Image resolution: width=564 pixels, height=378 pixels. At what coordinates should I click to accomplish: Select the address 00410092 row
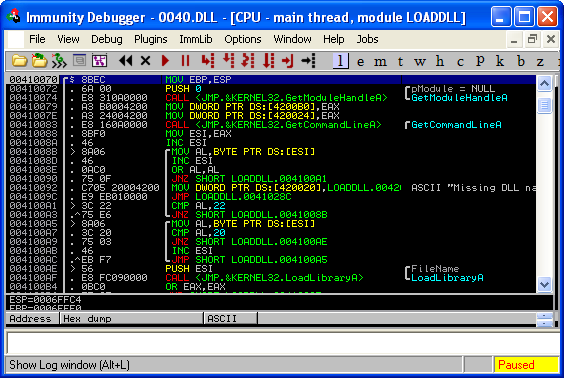pyautogui.click(x=270, y=188)
